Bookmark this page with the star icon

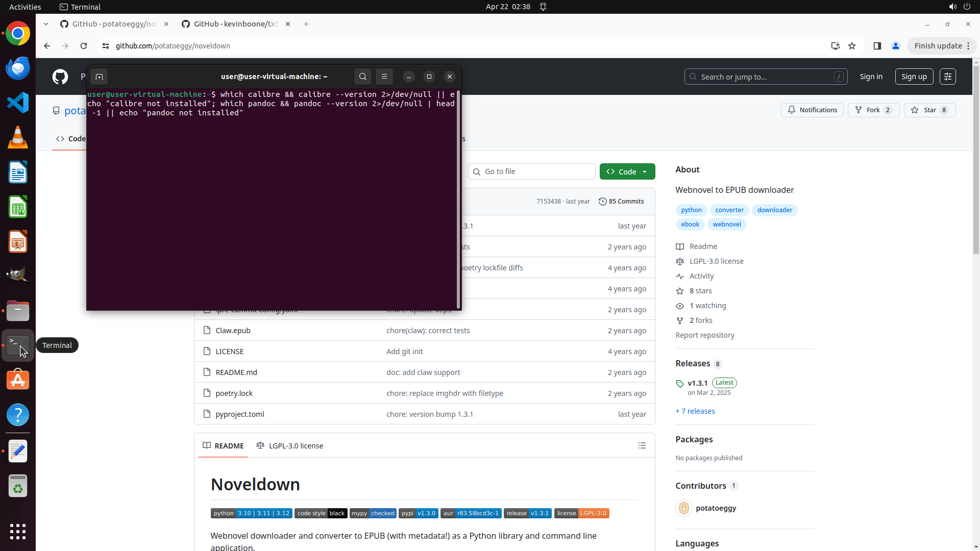852,46
